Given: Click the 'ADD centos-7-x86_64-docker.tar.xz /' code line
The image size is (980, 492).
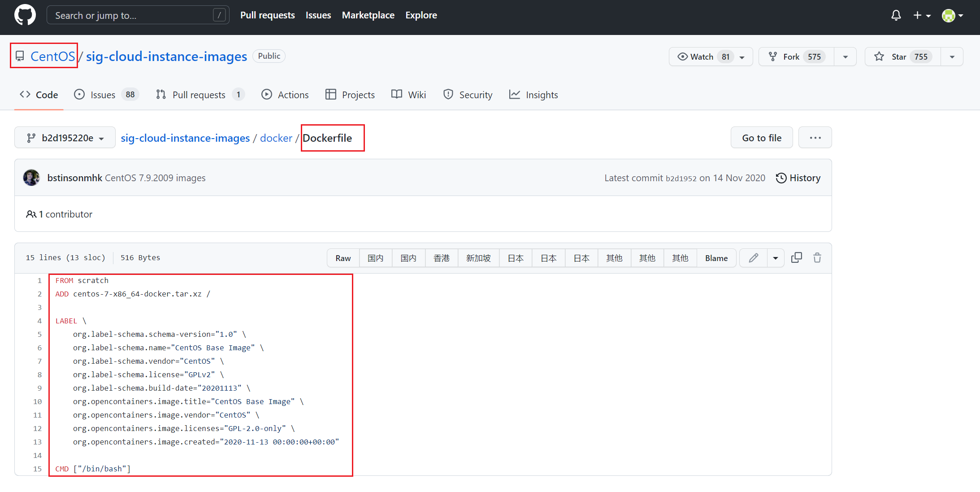Looking at the screenshot, I should pyautogui.click(x=133, y=294).
